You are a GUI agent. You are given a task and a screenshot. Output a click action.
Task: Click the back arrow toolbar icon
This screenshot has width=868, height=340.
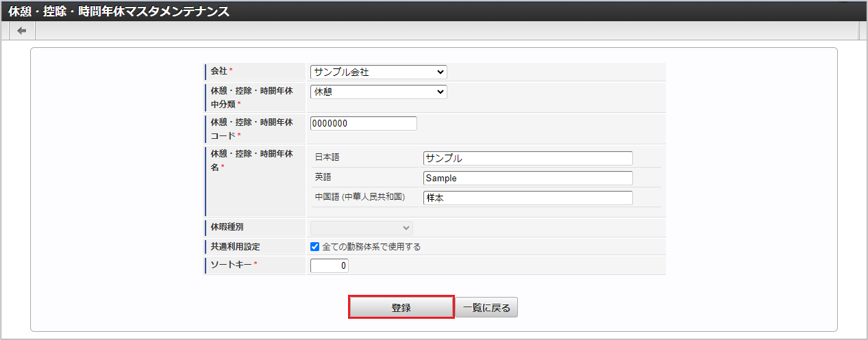[x=22, y=31]
